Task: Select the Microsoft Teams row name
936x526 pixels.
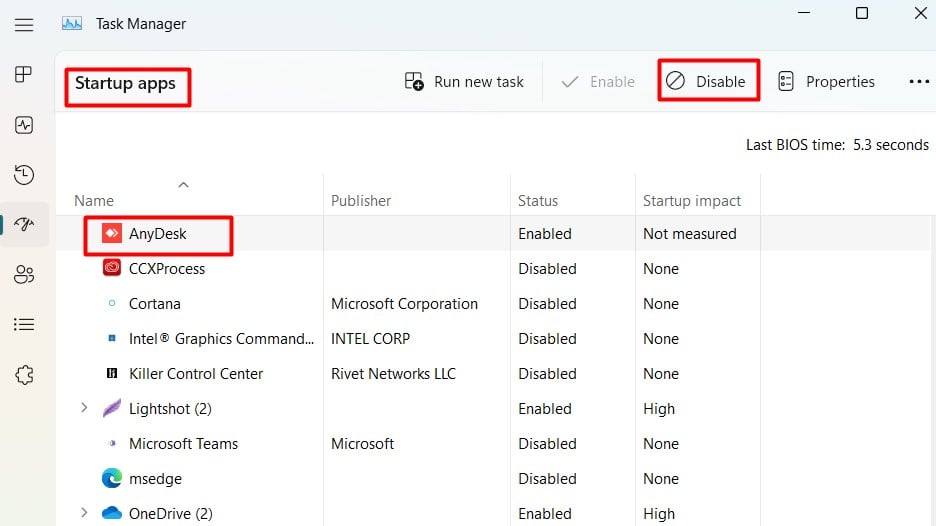Action: pyautogui.click(x=183, y=444)
